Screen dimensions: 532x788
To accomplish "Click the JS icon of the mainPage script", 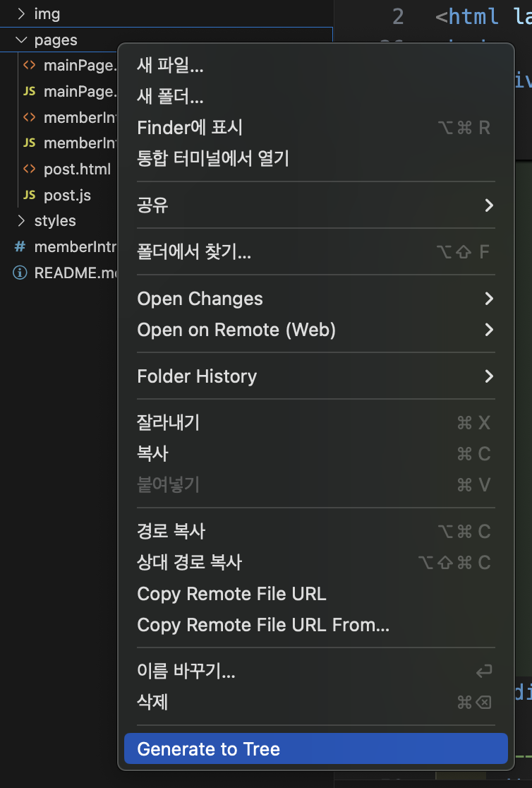I will pos(29,92).
